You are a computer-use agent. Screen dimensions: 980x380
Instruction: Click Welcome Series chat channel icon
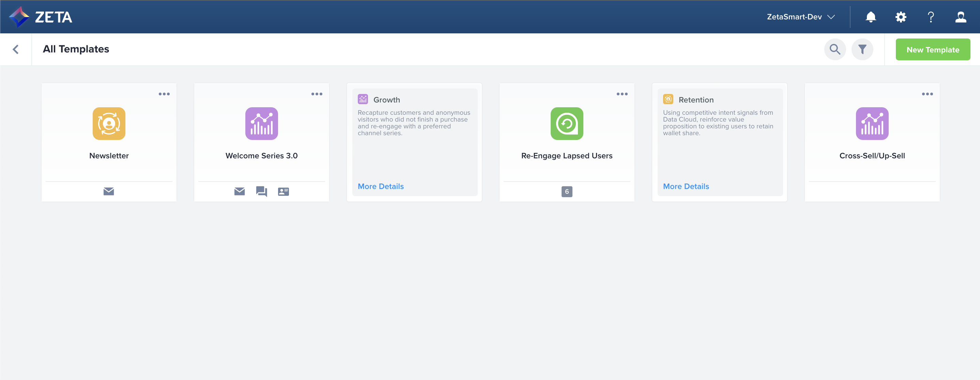point(261,191)
